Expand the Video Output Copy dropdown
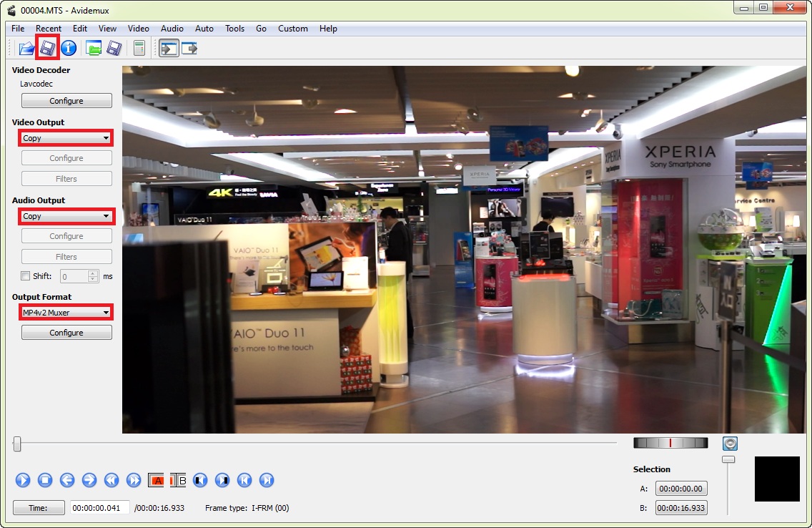 coord(66,138)
